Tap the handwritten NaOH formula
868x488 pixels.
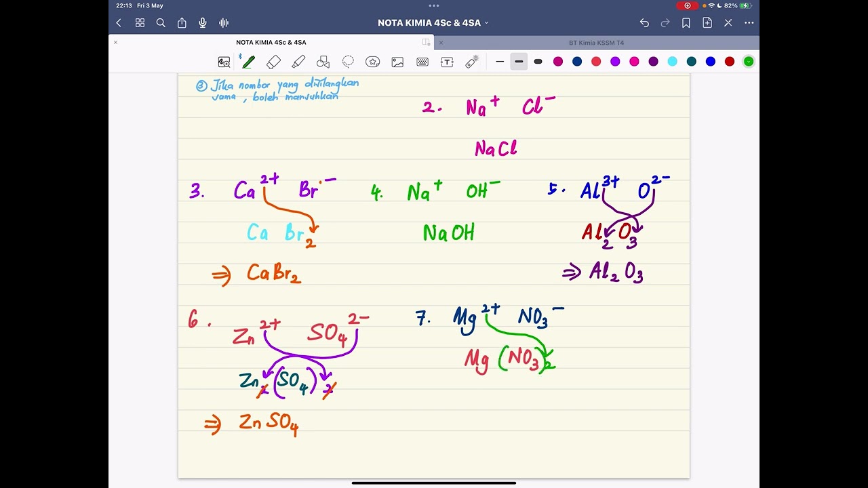click(448, 233)
